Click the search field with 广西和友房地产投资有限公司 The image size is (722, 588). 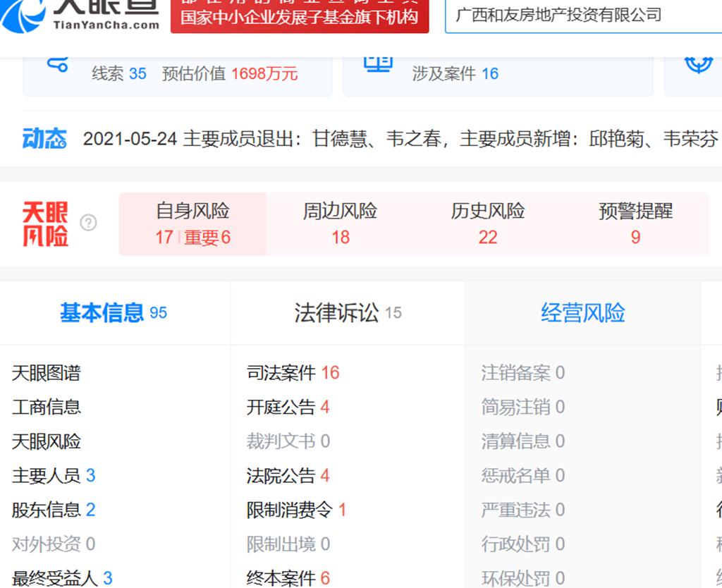click(x=583, y=16)
